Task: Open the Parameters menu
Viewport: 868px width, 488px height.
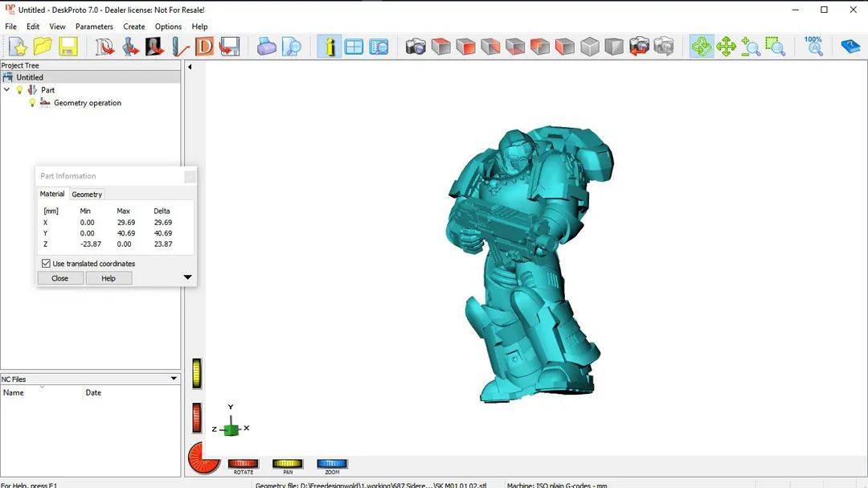Action: pyautogui.click(x=94, y=27)
